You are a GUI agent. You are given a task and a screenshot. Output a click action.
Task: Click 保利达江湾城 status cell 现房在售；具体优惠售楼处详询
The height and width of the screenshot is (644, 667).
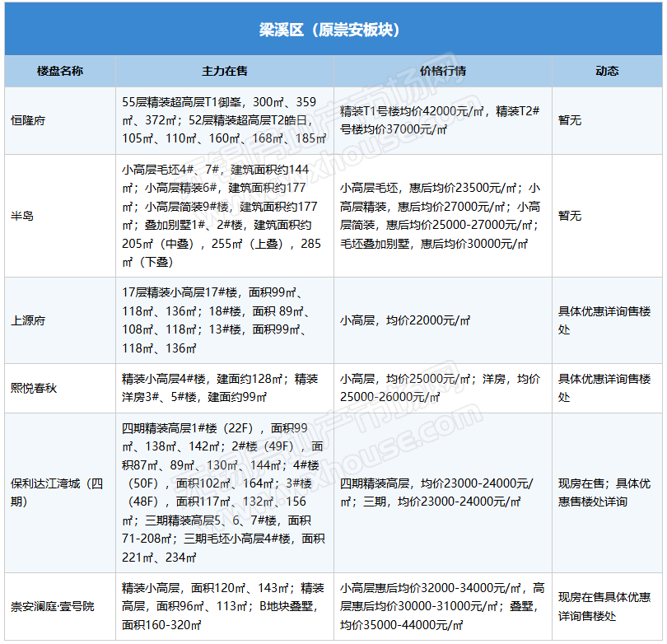606,492
